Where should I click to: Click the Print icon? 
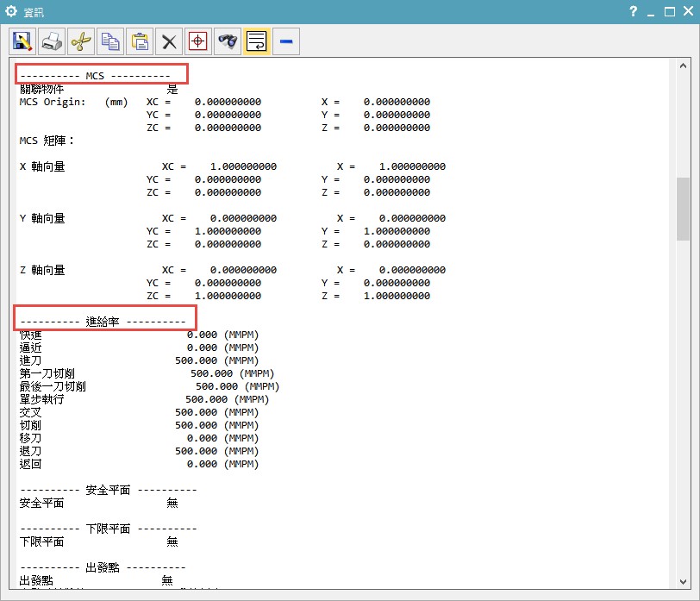tap(52, 41)
